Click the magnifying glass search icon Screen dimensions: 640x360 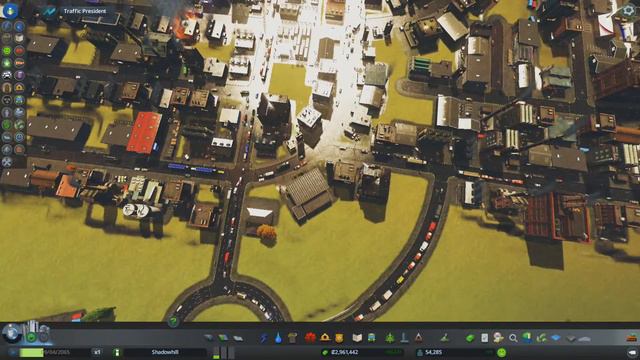click(513, 338)
